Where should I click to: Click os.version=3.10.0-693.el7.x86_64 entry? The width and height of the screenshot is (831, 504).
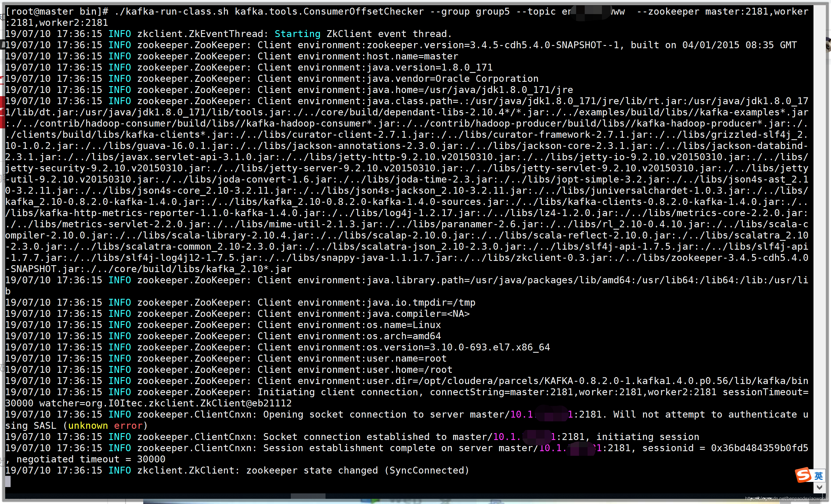[458, 347]
